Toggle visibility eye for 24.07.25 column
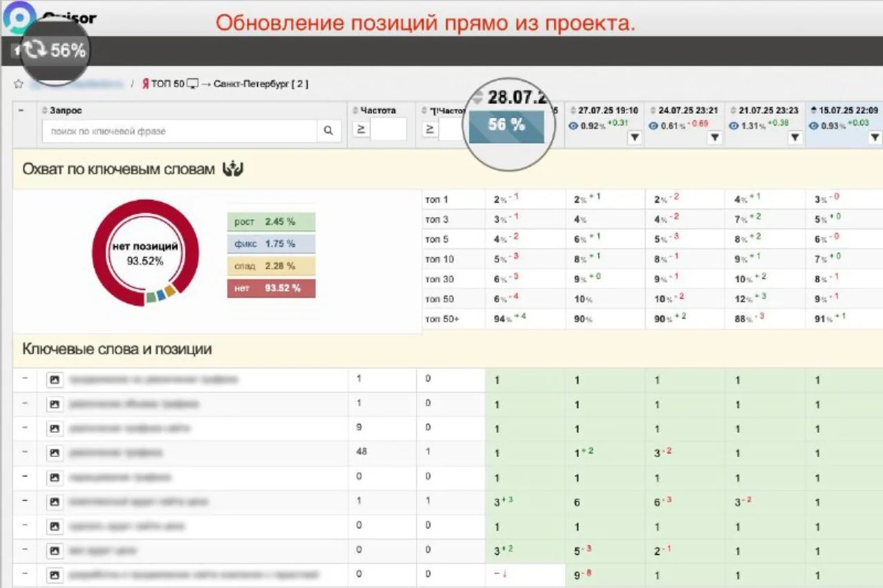Image resolution: width=883 pixels, height=588 pixels. pyautogui.click(x=653, y=125)
